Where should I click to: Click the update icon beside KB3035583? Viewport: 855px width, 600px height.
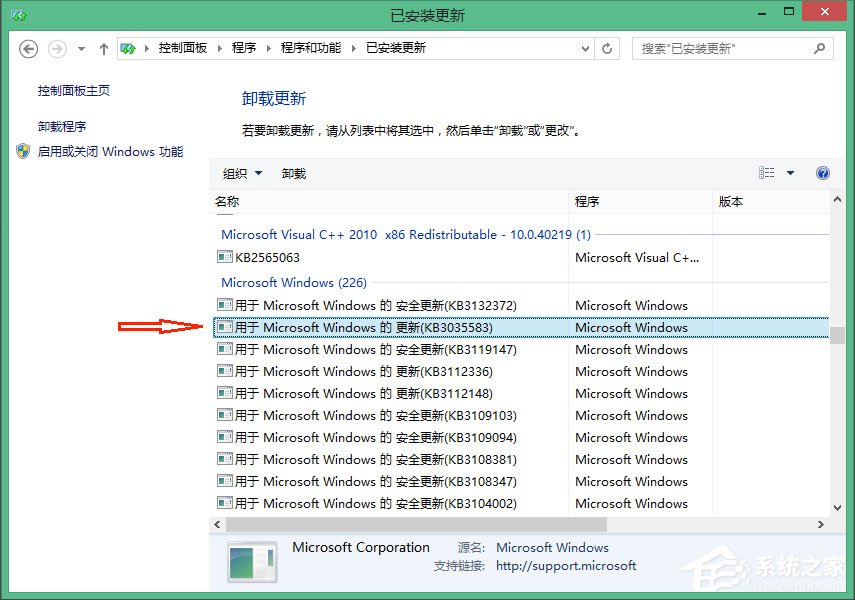coord(226,328)
